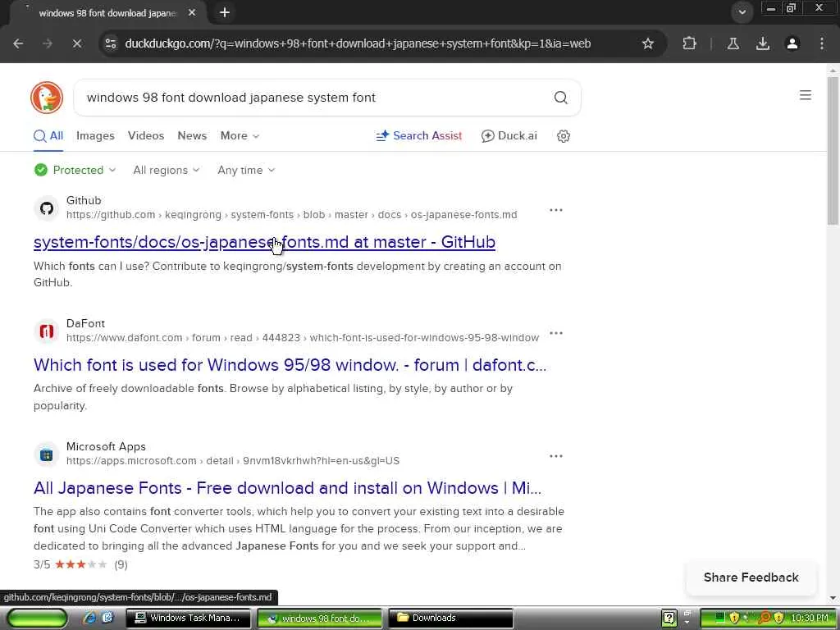Open the All regions filter dropdown
The height and width of the screenshot is (630, 840).
[x=166, y=171]
